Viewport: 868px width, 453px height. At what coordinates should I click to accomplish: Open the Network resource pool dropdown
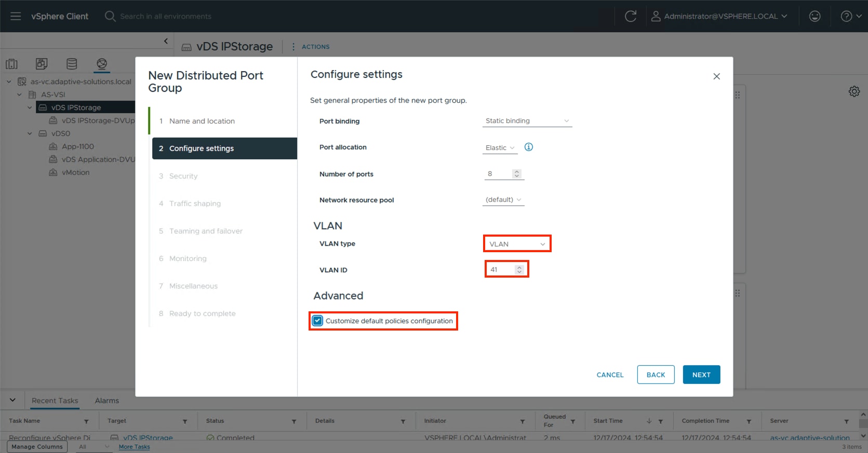point(503,200)
